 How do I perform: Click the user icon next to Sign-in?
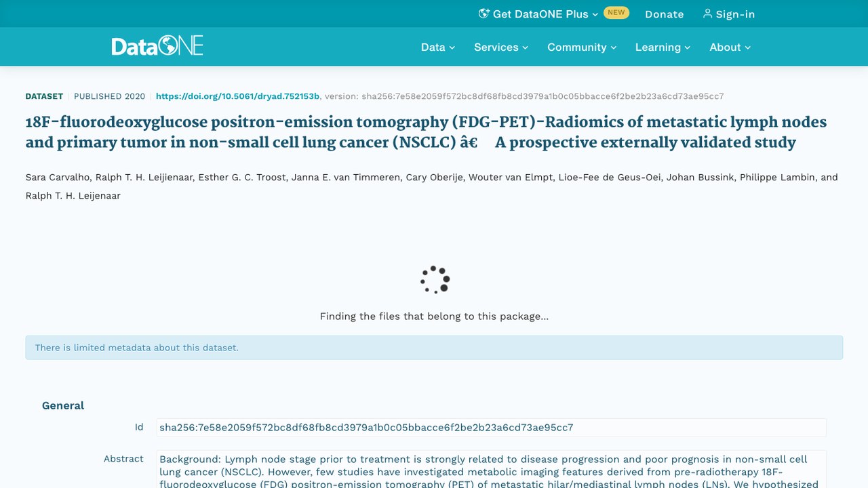[707, 14]
